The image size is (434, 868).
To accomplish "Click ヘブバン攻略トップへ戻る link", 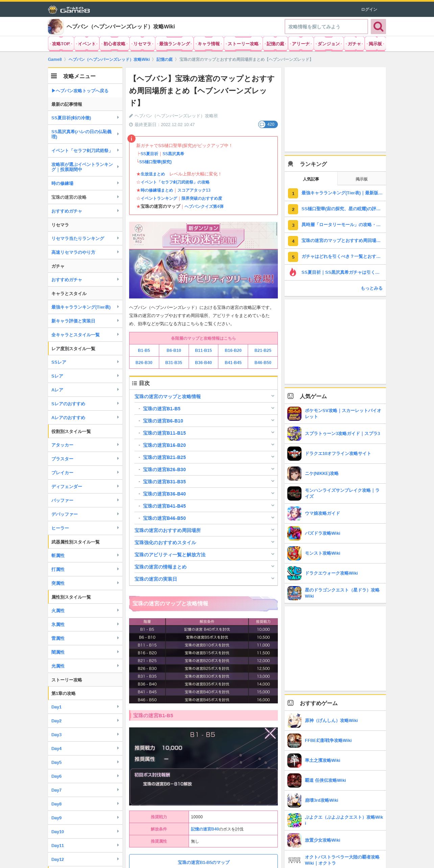I will tap(80, 91).
